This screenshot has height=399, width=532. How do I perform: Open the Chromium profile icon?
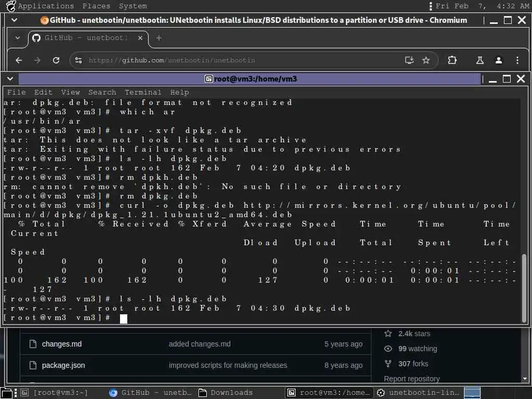(498, 60)
